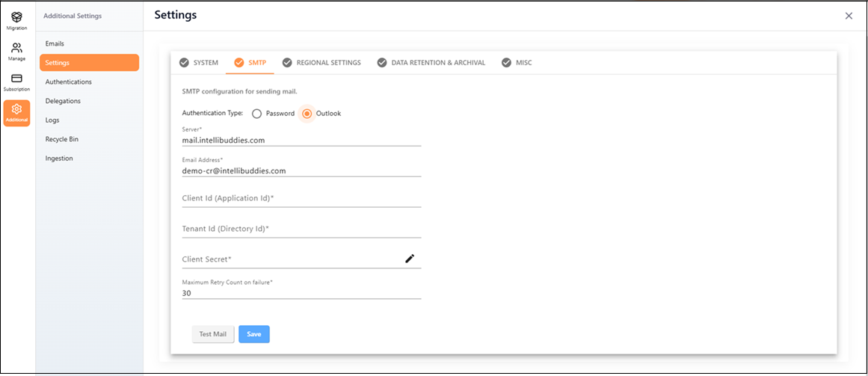868x376 pixels.
Task: Save the SMTP configuration
Action: pos(254,334)
